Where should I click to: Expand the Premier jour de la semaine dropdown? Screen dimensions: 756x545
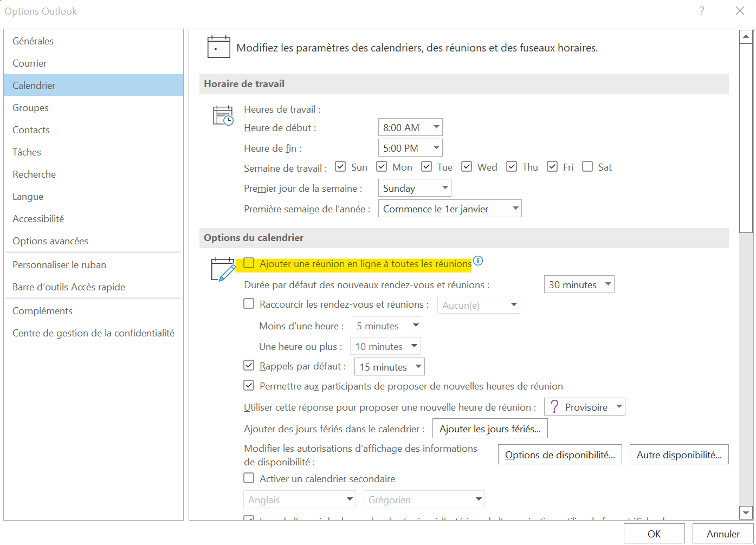click(x=415, y=188)
